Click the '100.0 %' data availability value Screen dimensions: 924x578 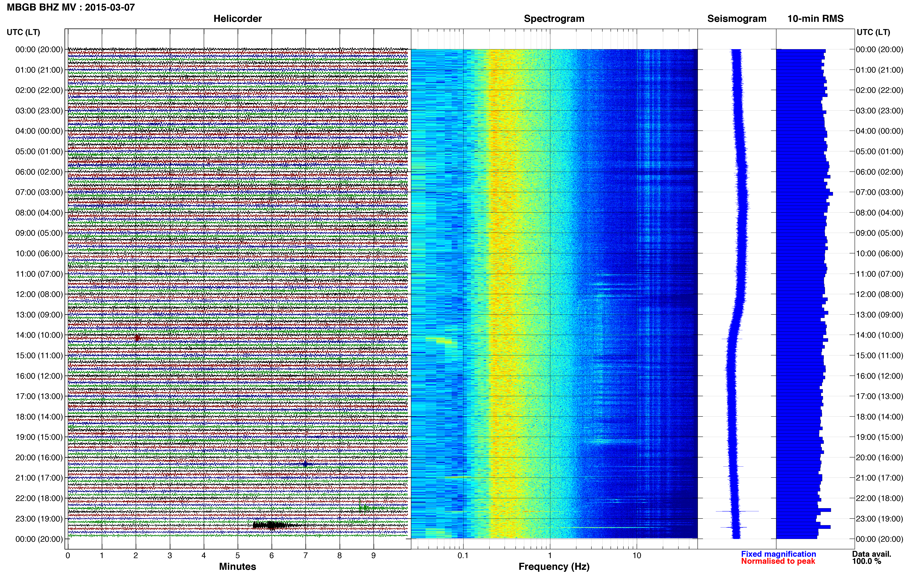point(866,561)
